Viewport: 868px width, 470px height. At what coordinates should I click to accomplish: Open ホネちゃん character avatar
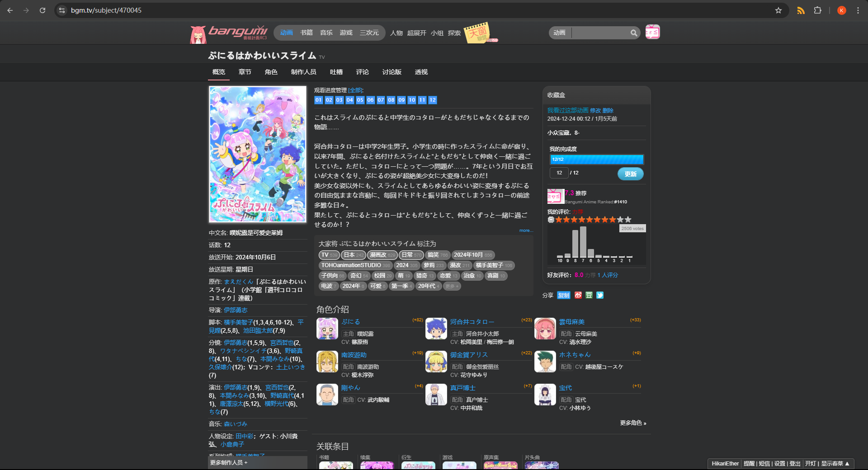545,362
